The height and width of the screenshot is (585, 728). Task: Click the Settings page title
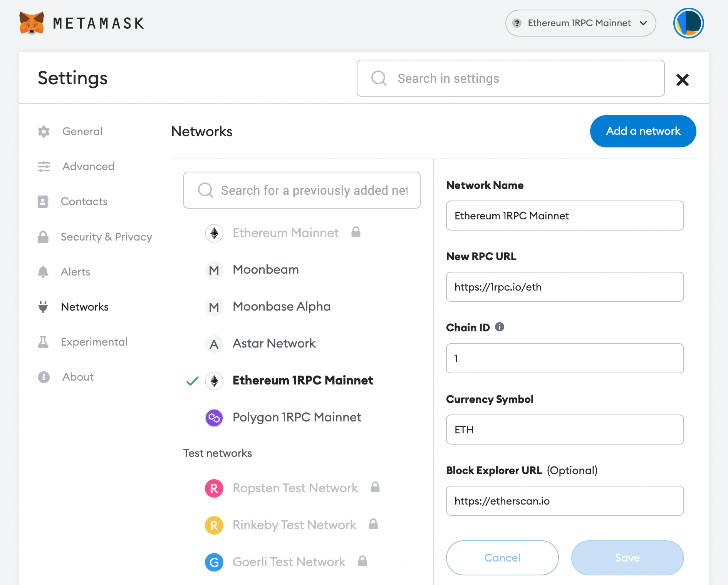coord(73,78)
